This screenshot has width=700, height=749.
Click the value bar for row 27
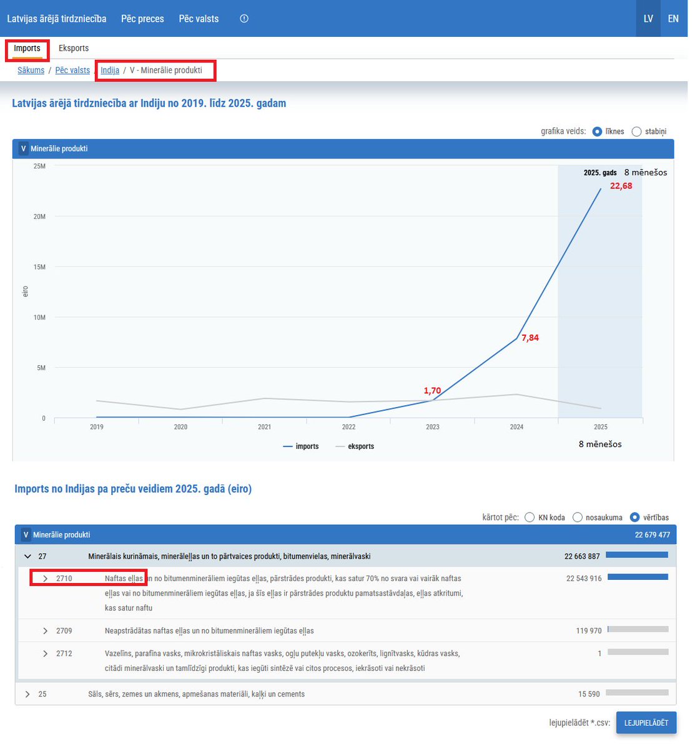(637, 555)
